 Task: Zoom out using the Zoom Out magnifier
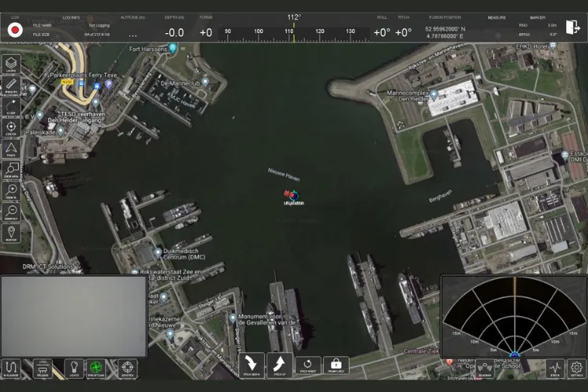click(11, 212)
